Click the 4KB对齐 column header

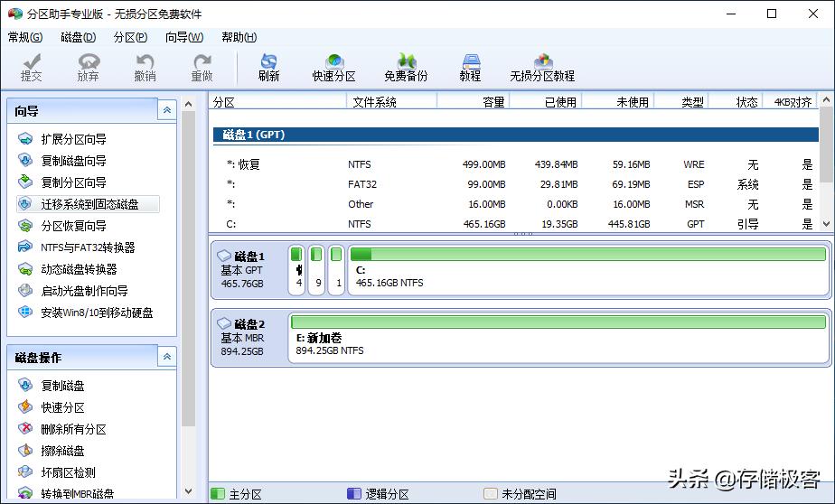(791, 102)
